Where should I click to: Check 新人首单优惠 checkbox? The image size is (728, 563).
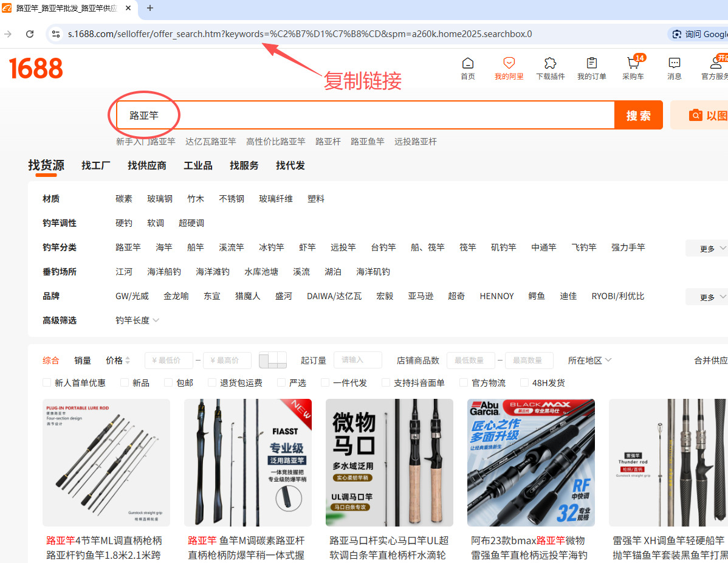[46, 383]
